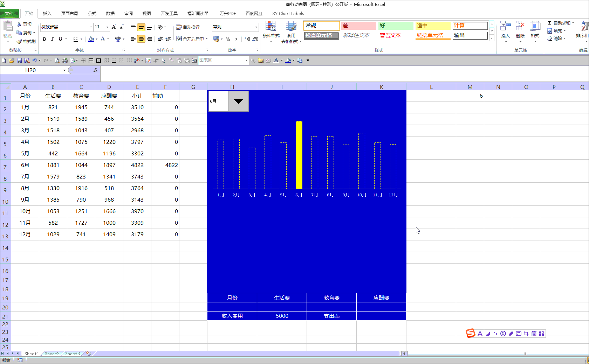
Task: Click the Fill (填充) button
Action: 557,31
